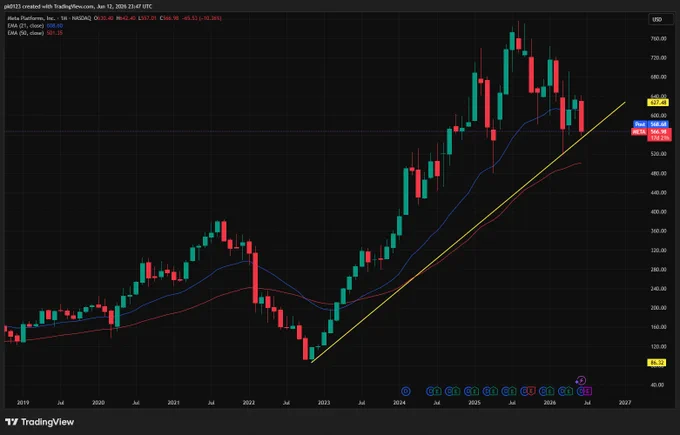Open the earnings E marker at the 2025 label
680x435 pixels.
pyautogui.click(x=475, y=391)
